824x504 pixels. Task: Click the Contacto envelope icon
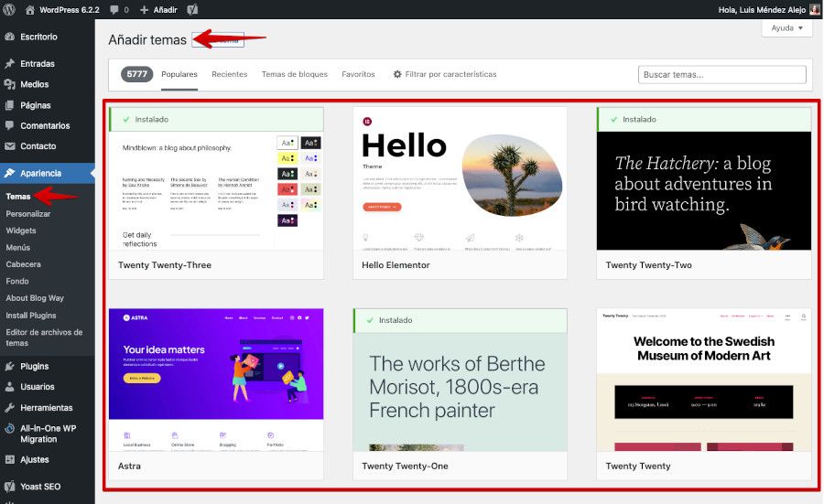(x=9, y=146)
